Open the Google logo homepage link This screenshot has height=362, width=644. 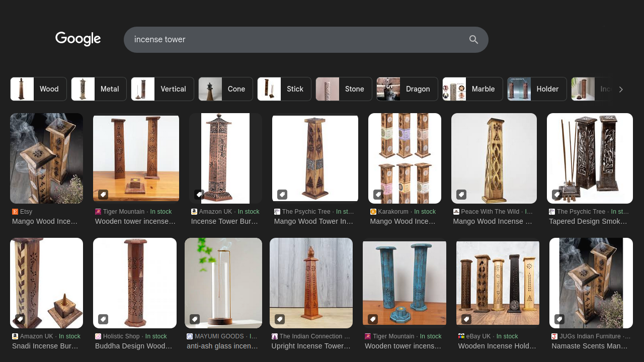(78, 39)
